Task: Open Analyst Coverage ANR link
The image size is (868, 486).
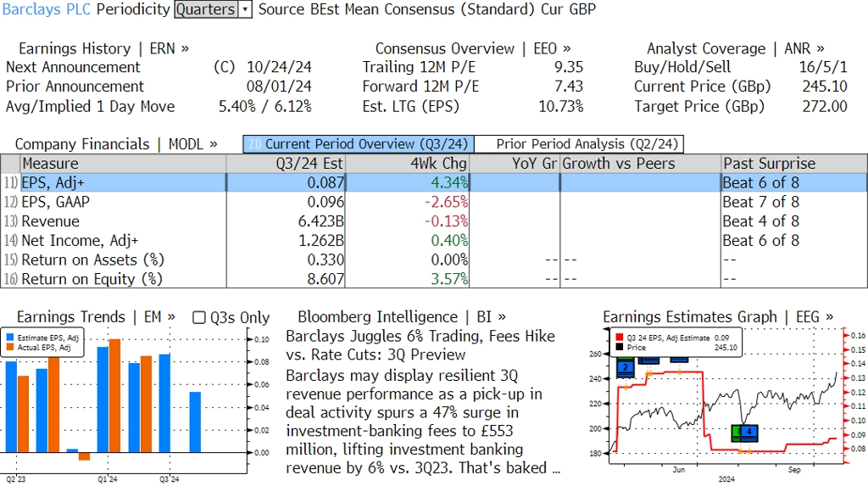Action: click(736, 48)
